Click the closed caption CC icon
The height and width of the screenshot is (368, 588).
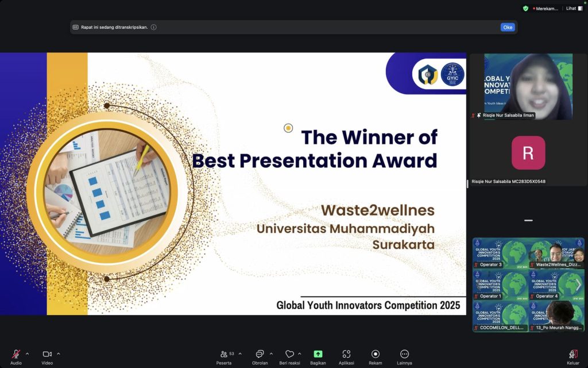(75, 27)
